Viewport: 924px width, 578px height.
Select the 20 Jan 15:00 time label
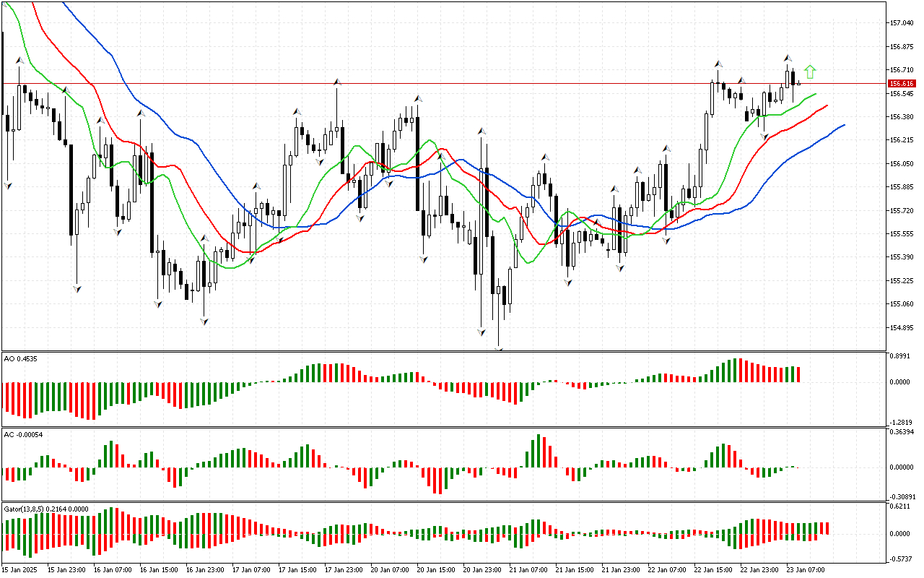coord(437,569)
